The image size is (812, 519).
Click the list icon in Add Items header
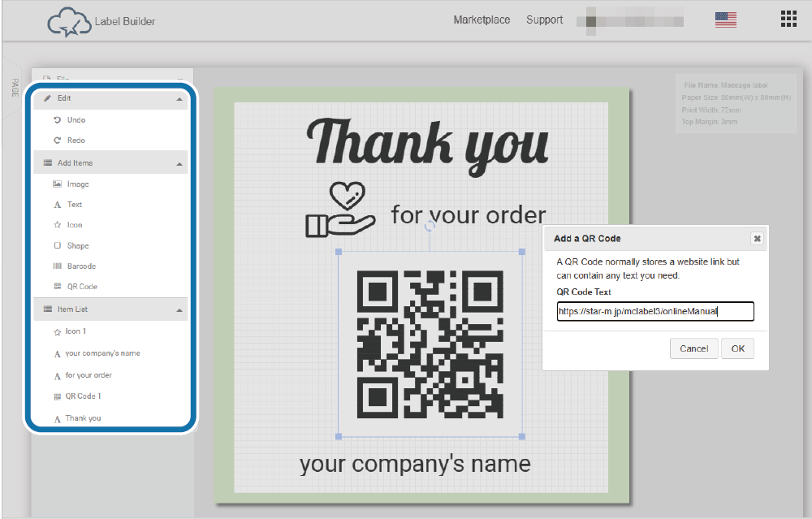pos(48,162)
